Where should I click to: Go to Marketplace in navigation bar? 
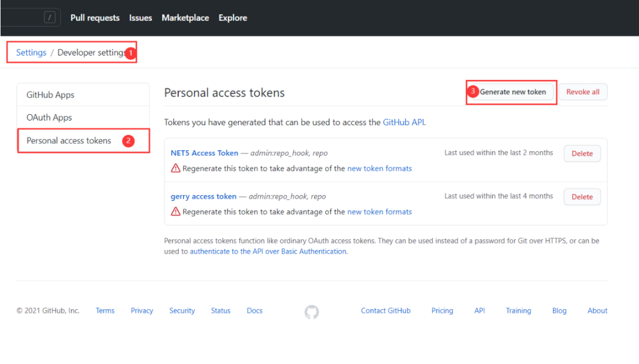pyautogui.click(x=185, y=18)
